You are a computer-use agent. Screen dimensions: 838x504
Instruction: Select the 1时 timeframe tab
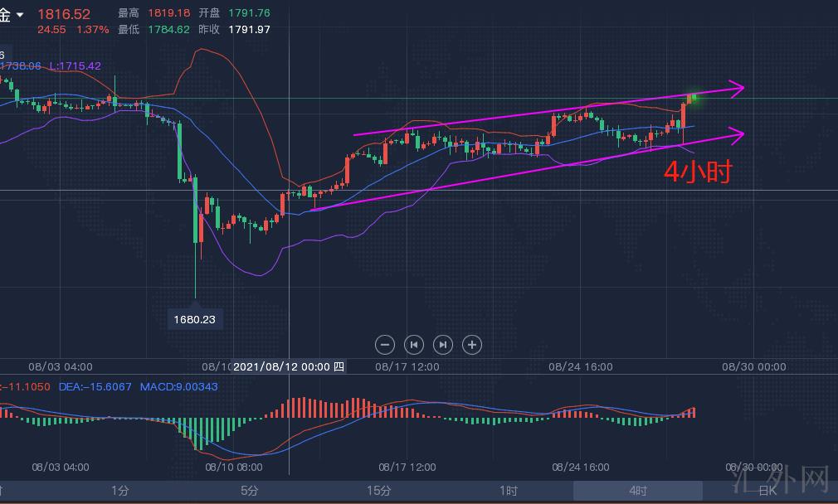click(x=509, y=491)
